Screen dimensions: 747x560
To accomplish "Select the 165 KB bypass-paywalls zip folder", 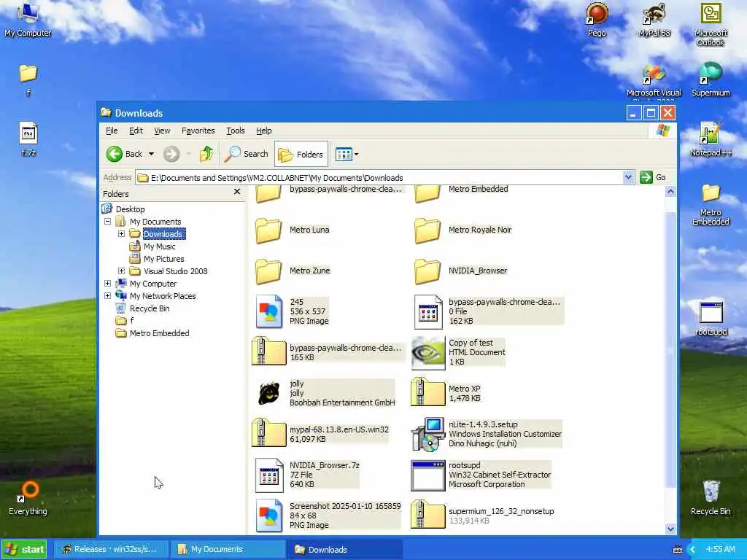I will [x=268, y=351].
